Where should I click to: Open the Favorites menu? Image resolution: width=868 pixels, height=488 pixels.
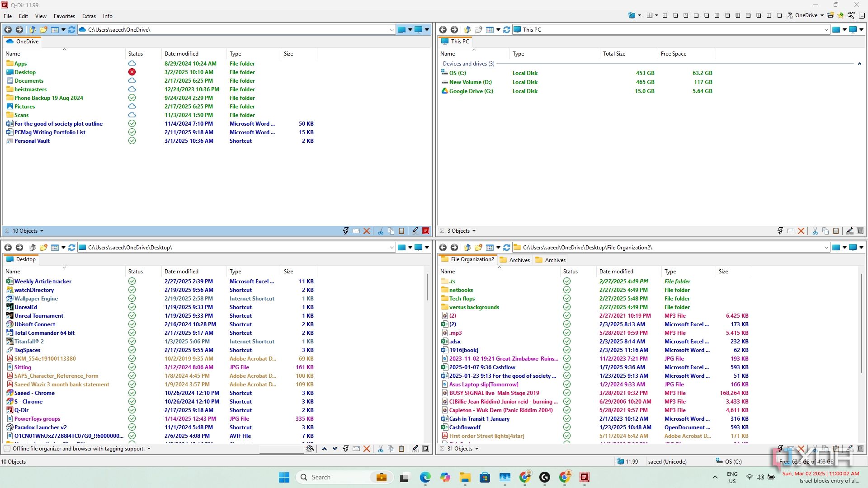(64, 16)
